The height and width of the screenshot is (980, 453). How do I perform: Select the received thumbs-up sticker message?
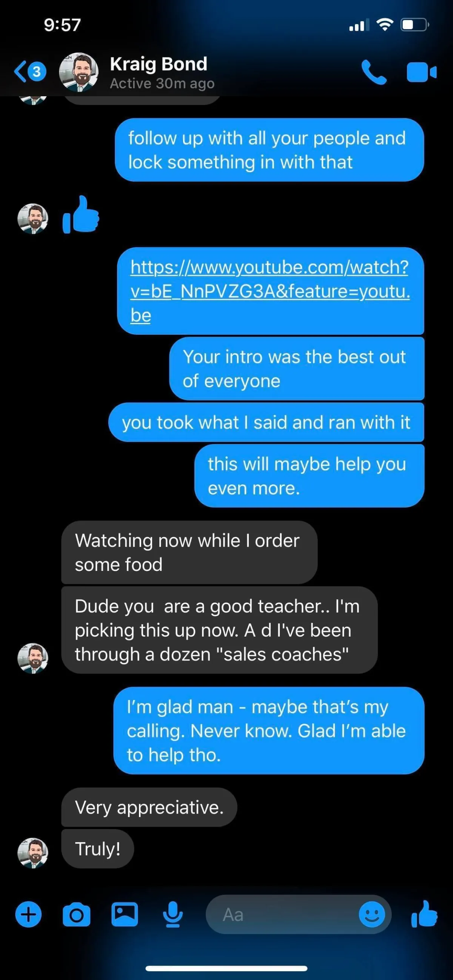click(81, 215)
